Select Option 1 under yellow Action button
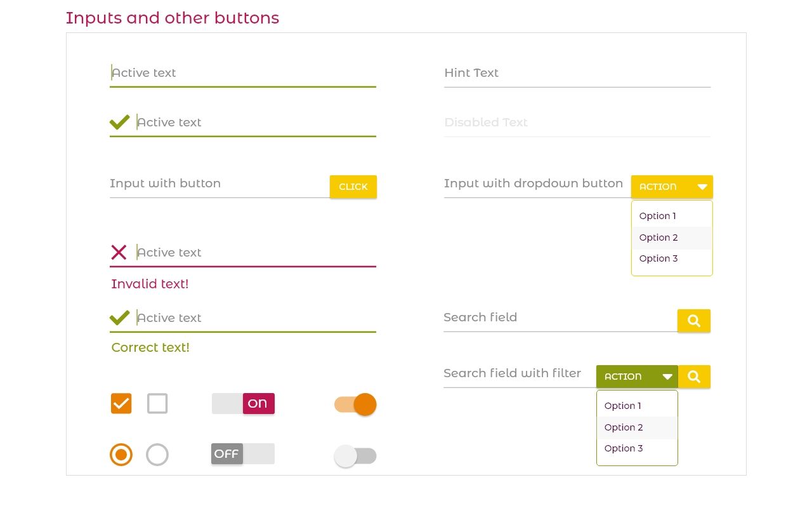Image resolution: width=812 pixels, height=508 pixels. 658,216
